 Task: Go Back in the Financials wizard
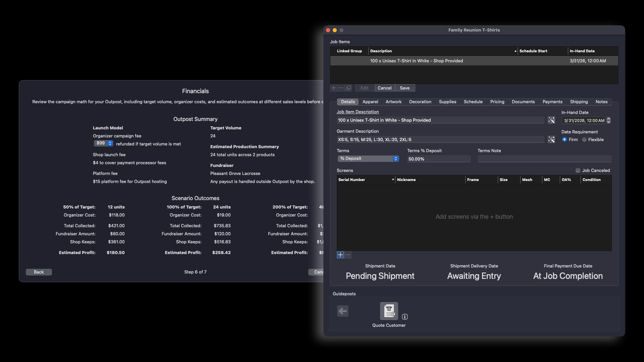pos(39,272)
